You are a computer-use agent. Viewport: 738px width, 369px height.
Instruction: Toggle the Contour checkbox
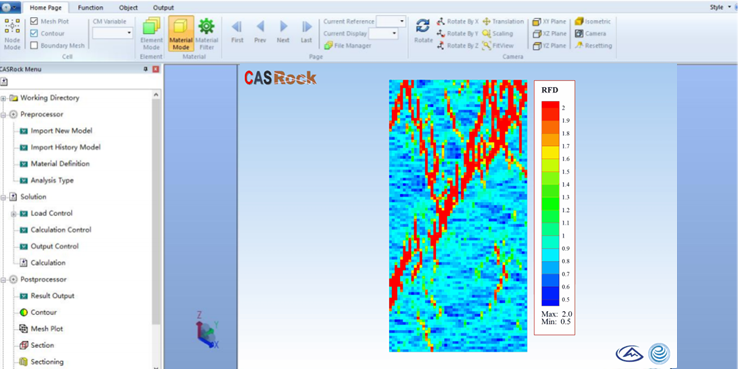[34, 33]
